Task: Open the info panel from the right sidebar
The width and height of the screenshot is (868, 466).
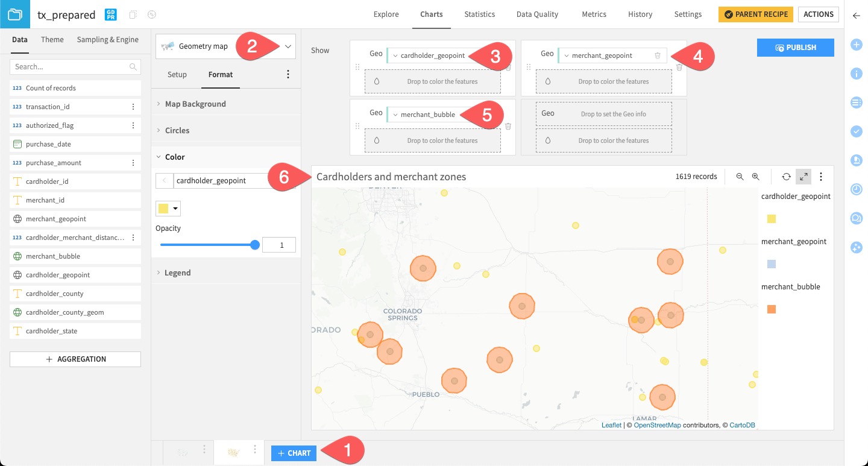Action: pyautogui.click(x=856, y=73)
